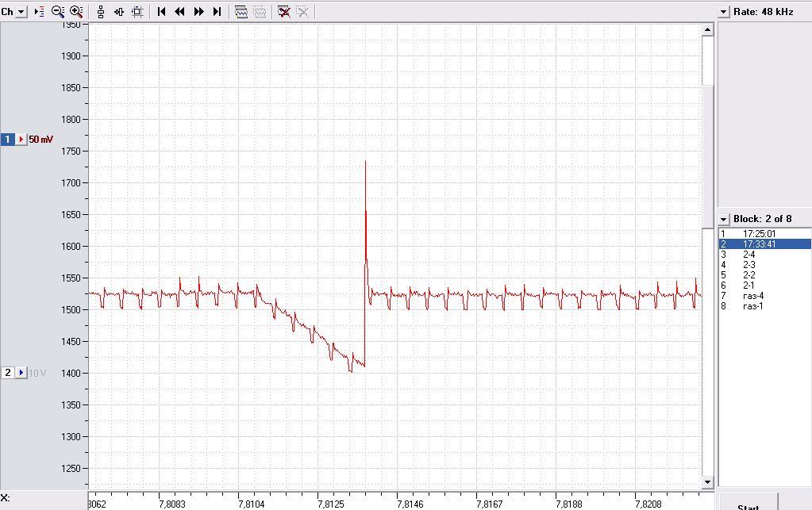The image size is (812, 510).
Task: Click channel 1 red arrow button
Action: click(x=21, y=139)
